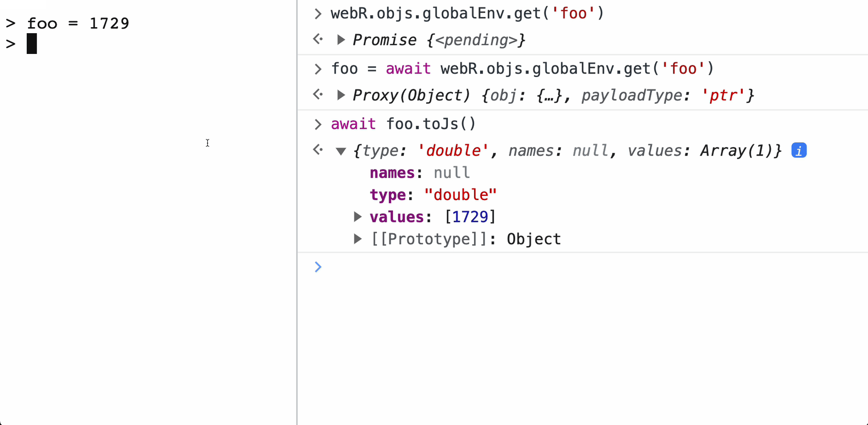Image resolution: width=868 pixels, height=425 pixels.
Task: Click the return arrow beside the Proxy result
Action: 317,95
